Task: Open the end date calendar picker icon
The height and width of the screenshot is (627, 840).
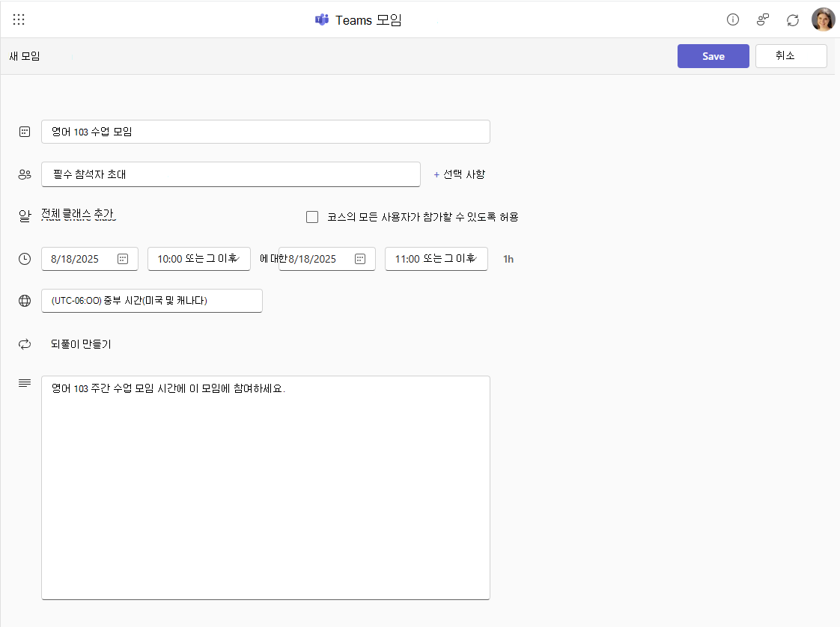Action: (360, 259)
